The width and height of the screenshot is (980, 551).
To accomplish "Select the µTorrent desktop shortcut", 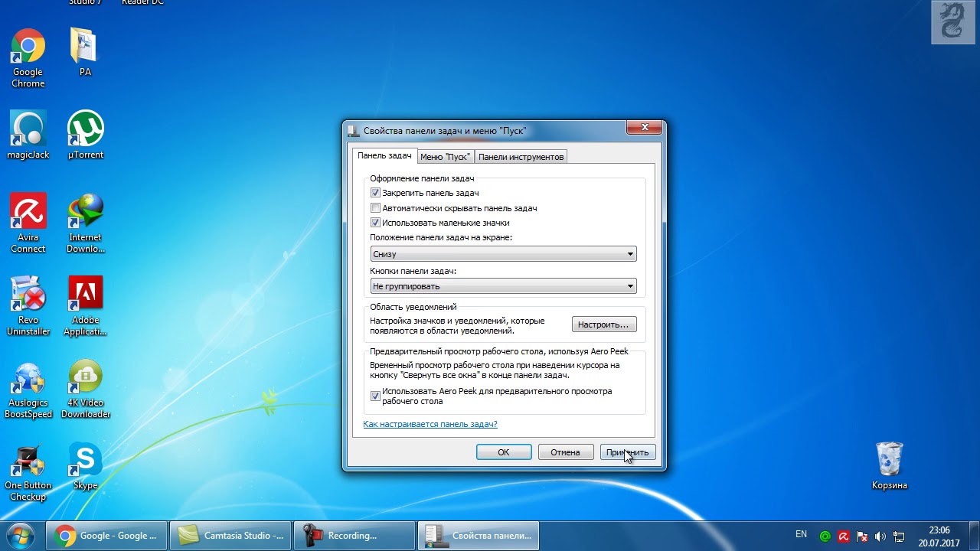I will point(86,135).
